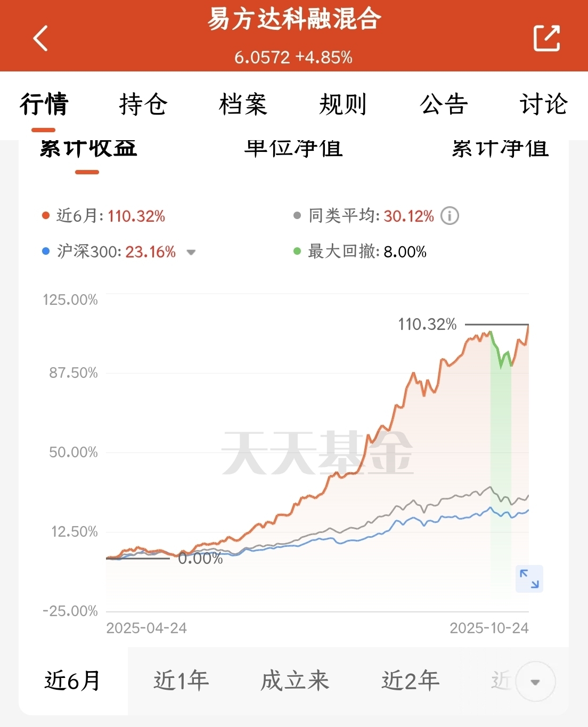The width and height of the screenshot is (588, 727).
Task: Go back using the left arrow
Action: [40, 38]
